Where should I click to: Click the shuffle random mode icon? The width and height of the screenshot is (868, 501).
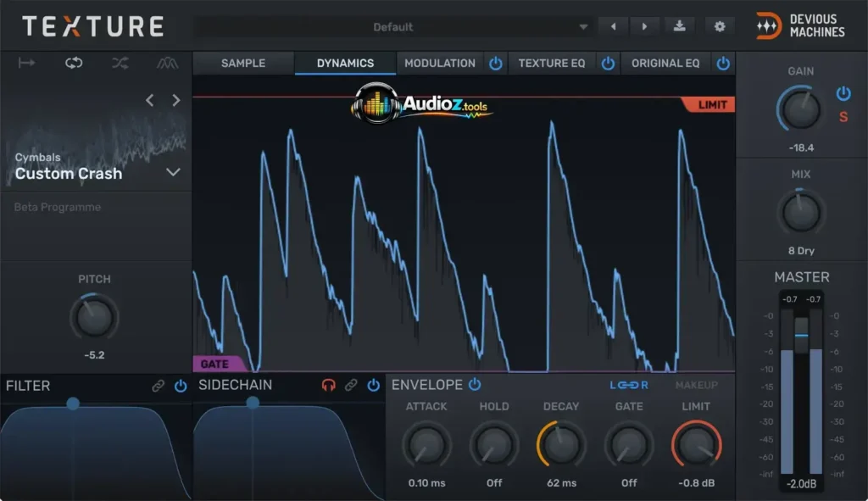pos(120,64)
